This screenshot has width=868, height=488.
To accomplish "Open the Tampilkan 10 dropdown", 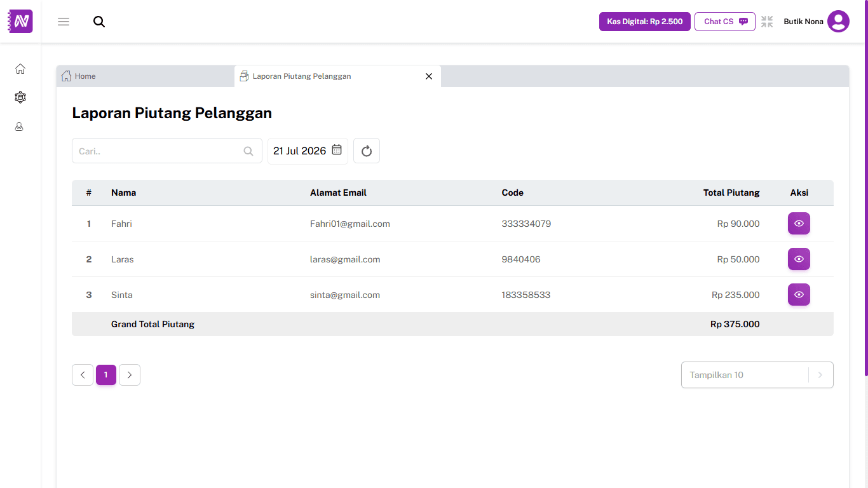I will tap(757, 375).
